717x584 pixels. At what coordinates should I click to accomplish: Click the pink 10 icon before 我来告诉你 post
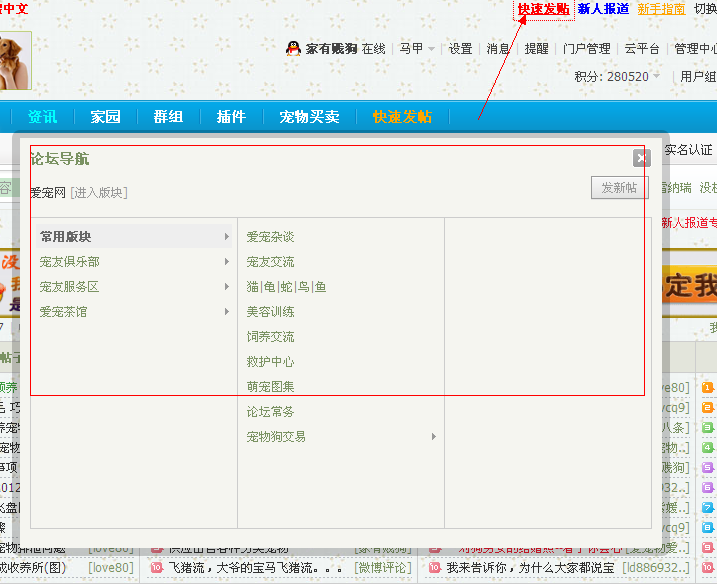pyautogui.click(x=434, y=568)
